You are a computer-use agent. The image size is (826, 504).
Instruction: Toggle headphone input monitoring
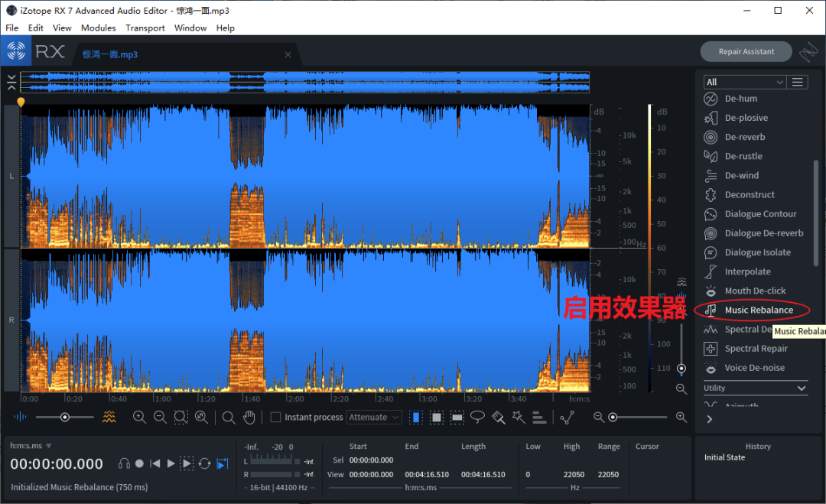tap(124, 463)
